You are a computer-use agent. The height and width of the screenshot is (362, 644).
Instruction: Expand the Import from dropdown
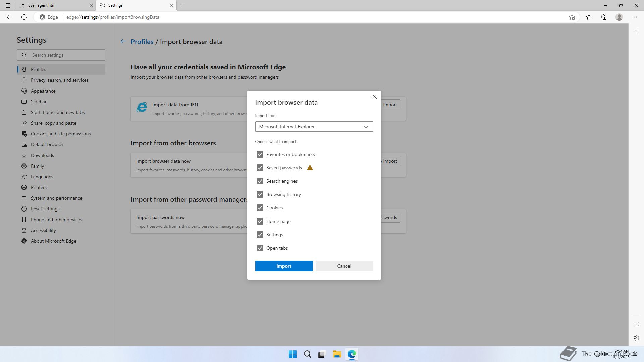314,127
